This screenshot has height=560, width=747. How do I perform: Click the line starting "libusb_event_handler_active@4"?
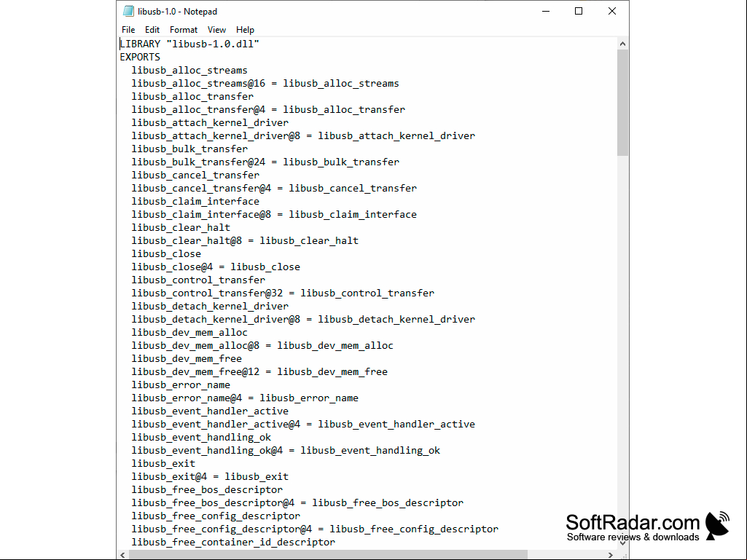[x=303, y=424]
